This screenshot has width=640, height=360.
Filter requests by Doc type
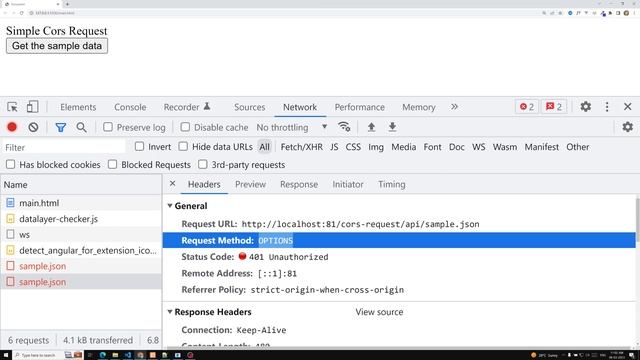457,147
